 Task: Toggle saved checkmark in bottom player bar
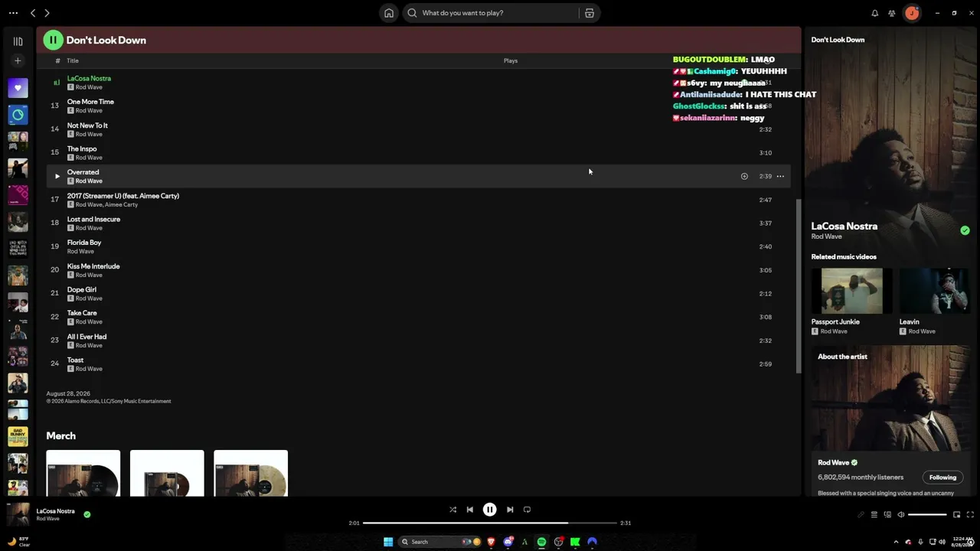tap(87, 514)
